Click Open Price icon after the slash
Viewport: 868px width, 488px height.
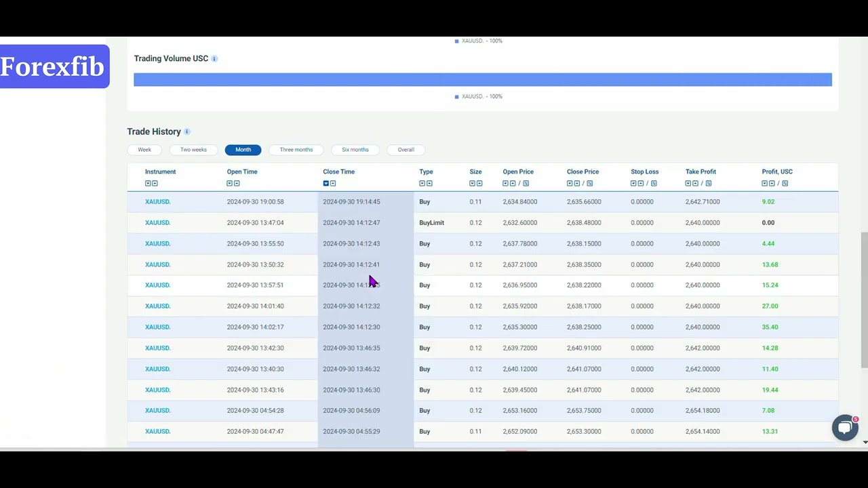[526, 184]
